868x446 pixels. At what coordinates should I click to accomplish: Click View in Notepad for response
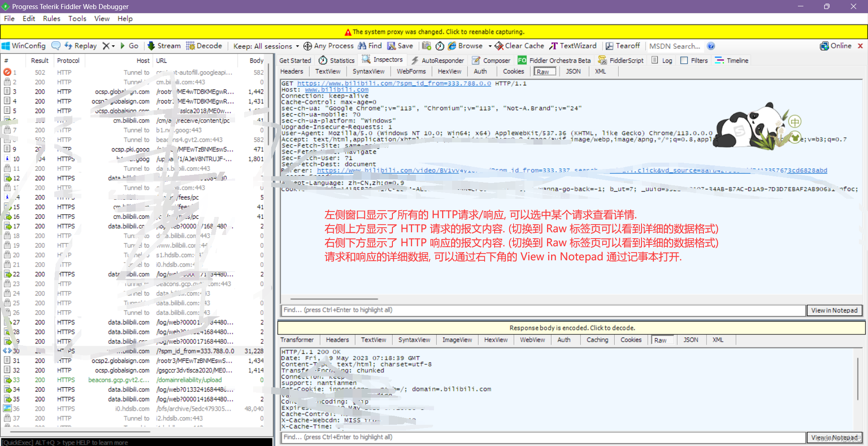click(x=835, y=438)
